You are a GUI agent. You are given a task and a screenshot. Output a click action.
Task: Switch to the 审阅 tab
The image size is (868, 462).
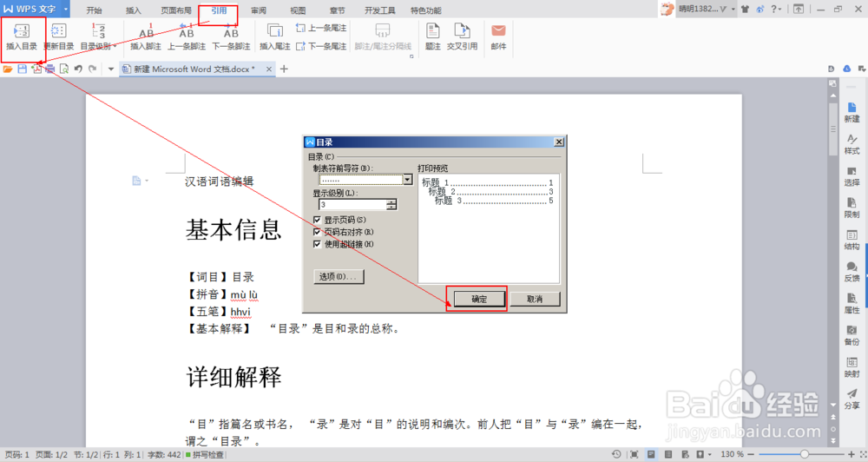pos(259,10)
